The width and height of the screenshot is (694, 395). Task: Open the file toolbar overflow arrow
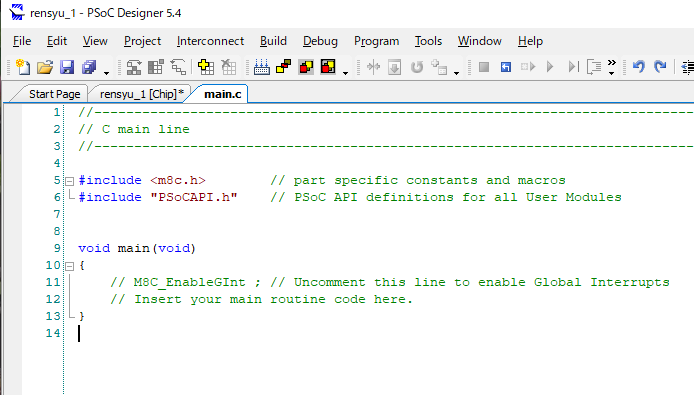pos(106,73)
